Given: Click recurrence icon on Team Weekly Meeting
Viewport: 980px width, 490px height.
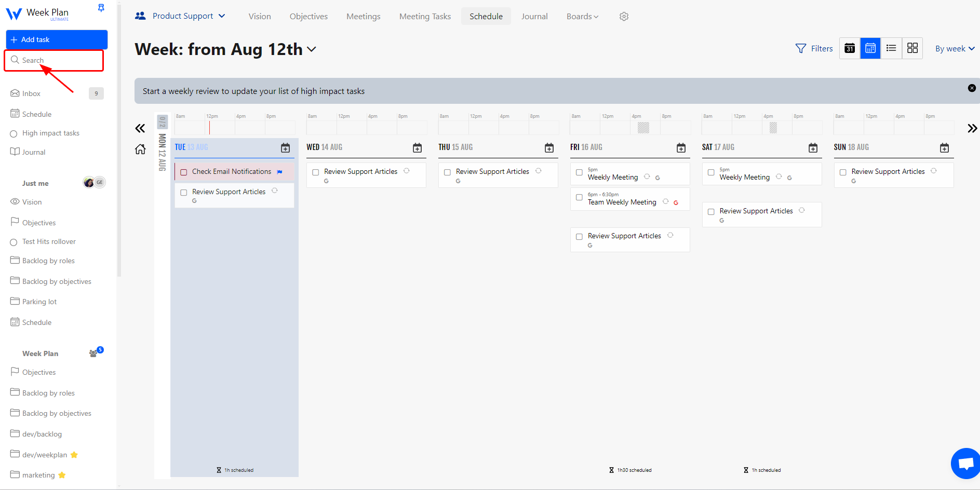Looking at the screenshot, I should click(x=665, y=201).
